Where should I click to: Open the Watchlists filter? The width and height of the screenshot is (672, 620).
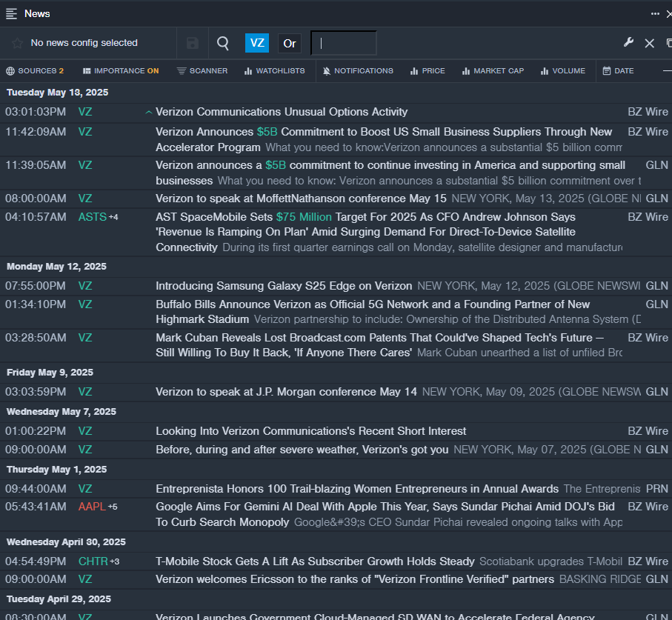pyautogui.click(x=275, y=70)
